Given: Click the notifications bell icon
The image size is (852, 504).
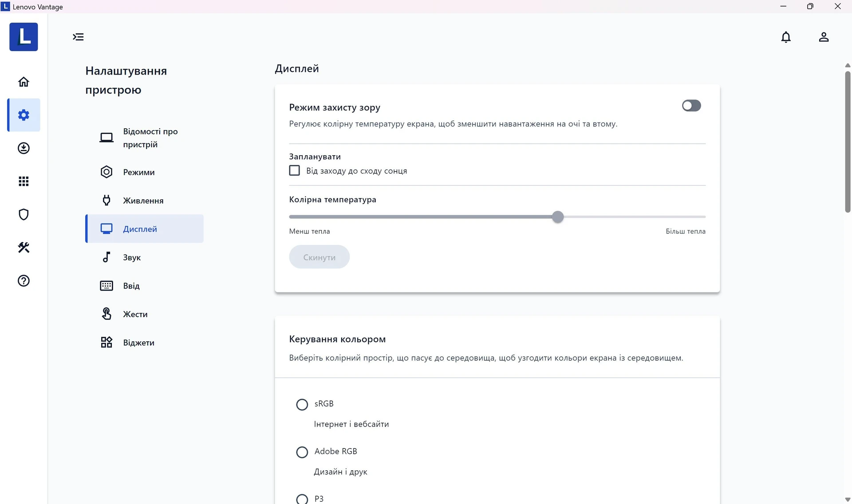Looking at the screenshot, I should (786, 37).
